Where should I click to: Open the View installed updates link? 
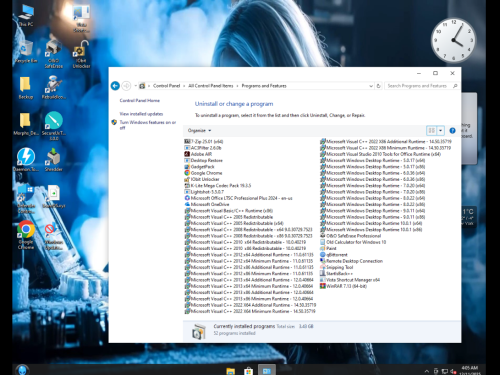tap(141, 114)
